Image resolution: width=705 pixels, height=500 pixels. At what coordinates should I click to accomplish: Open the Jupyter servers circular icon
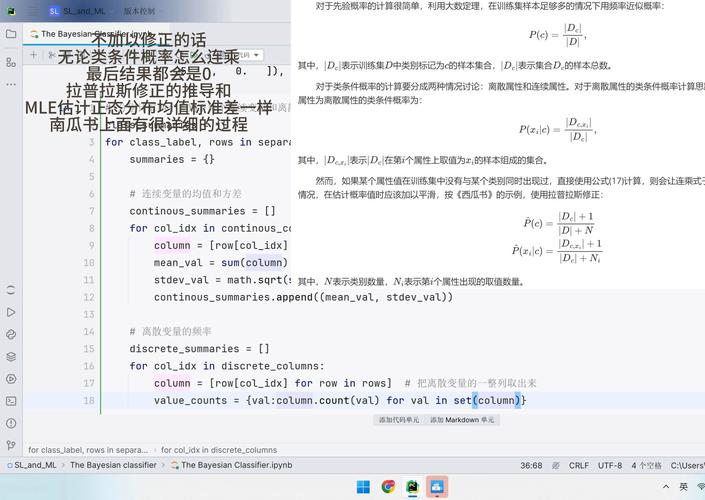point(11,290)
